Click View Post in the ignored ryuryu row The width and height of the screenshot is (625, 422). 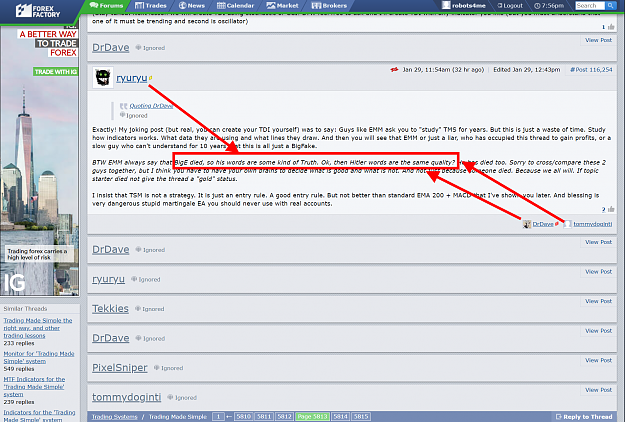click(598, 272)
